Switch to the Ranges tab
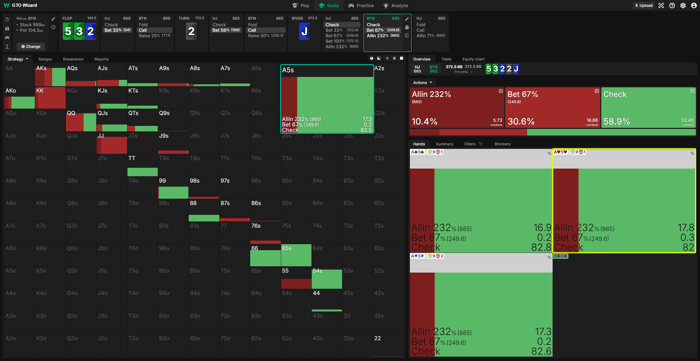700x361 pixels. (x=45, y=59)
